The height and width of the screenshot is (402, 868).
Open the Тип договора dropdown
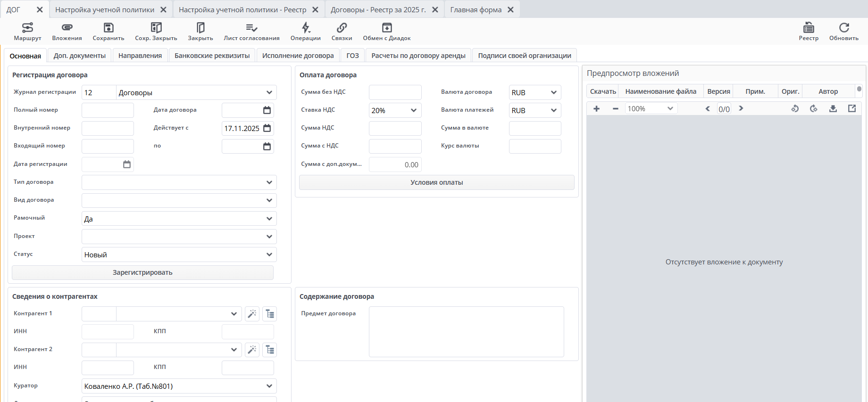pyautogui.click(x=269, y=182)
